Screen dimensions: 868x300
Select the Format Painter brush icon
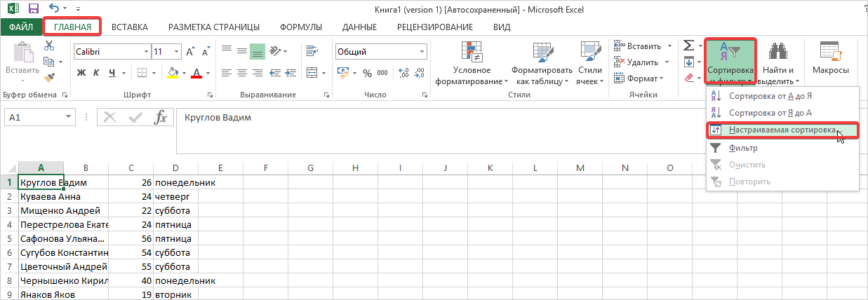[49, 78]
